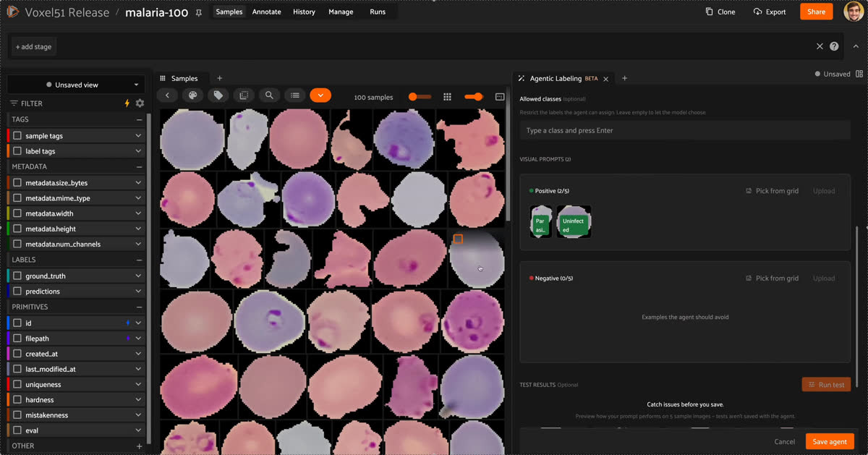
Task: Open the tag samples tool
Action: (x=218, y=95)
